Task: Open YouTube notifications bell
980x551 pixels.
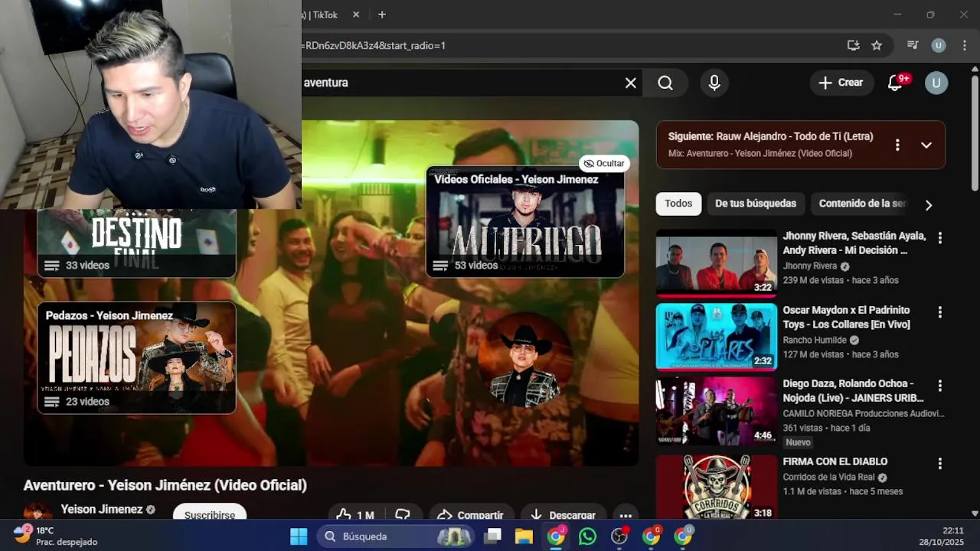Action: 895,83
